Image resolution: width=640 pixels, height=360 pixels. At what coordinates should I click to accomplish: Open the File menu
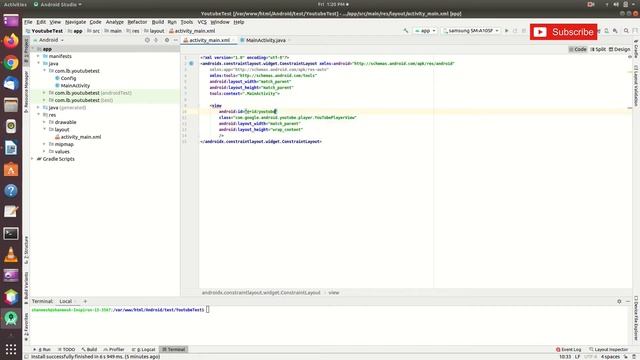coord(28,22)
